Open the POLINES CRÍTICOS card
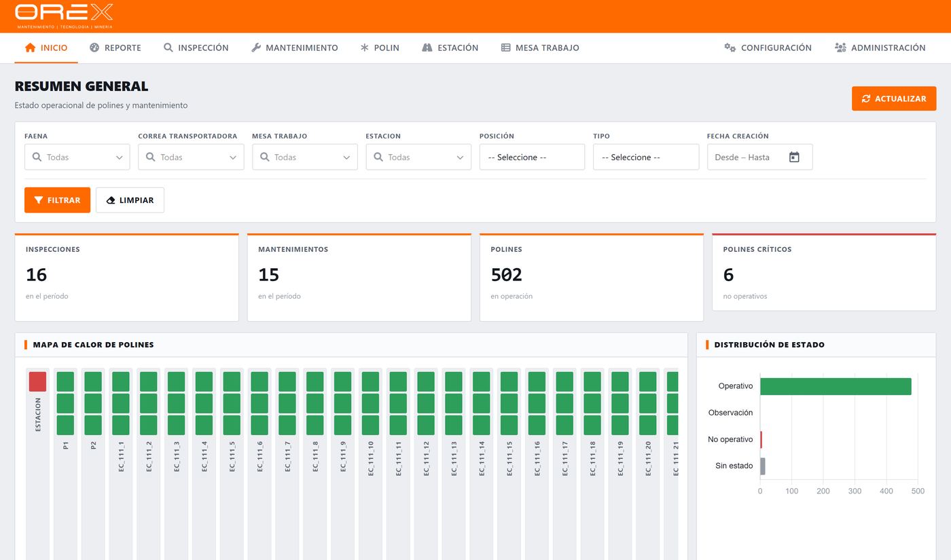This screenshot has width=951, height=560. pyautogui.click(x=824, y=272)
